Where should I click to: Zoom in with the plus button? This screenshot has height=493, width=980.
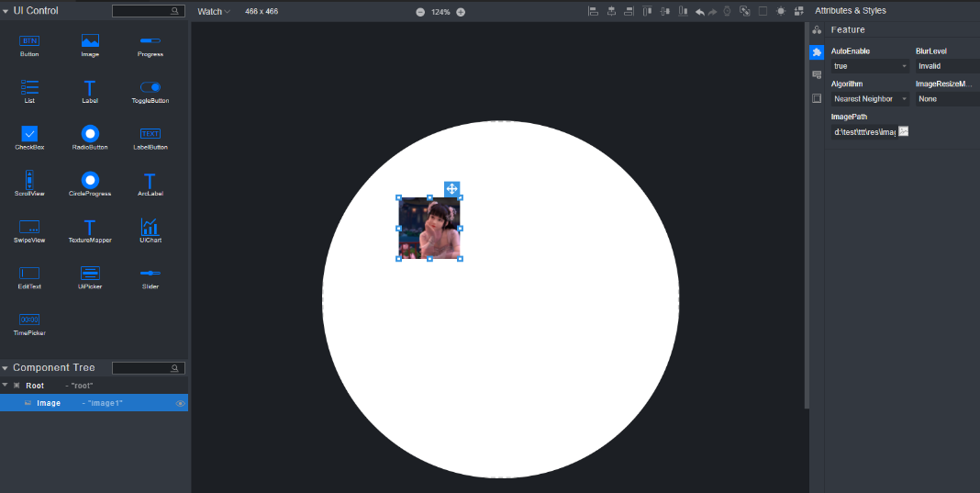click(x=461, y=12)
